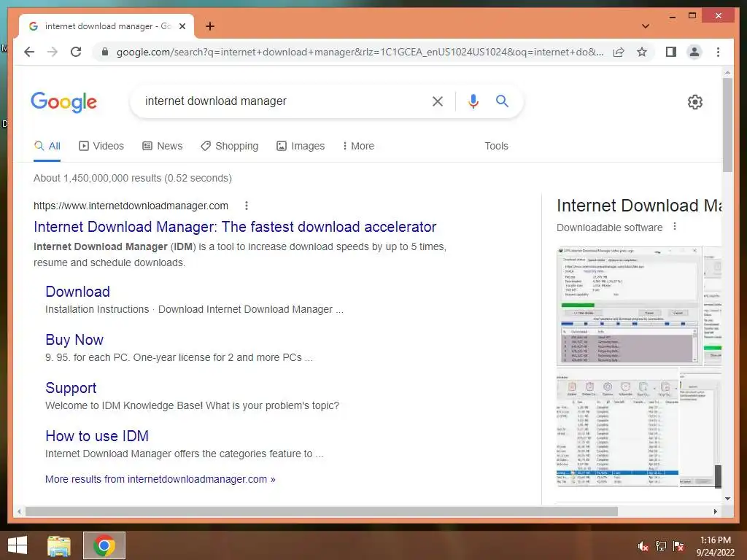
Task: Click the horizontal scrollbar right arrow
Action: [715, 511]
